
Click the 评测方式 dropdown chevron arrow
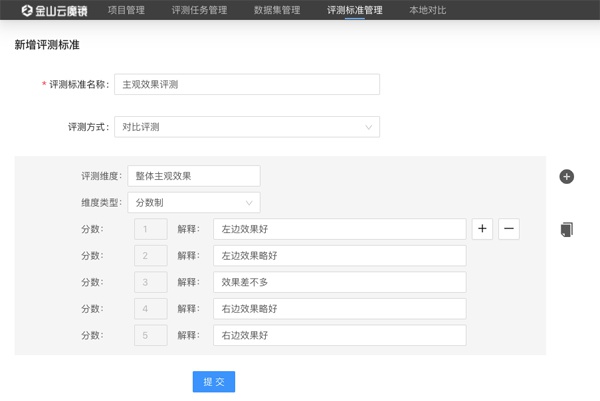tap(368, 127)
